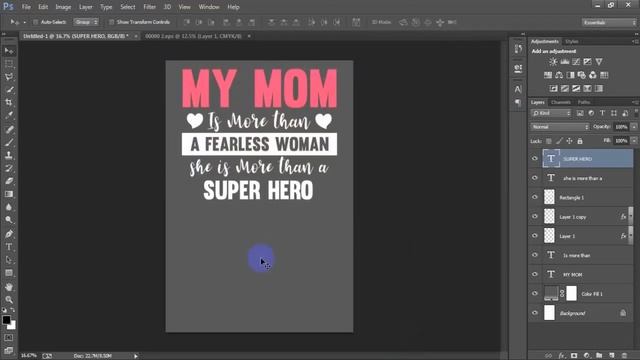The image size is (640, 360).
Task: Open the layer blend mode Normal dropdown
Action: tap(560, 127)
